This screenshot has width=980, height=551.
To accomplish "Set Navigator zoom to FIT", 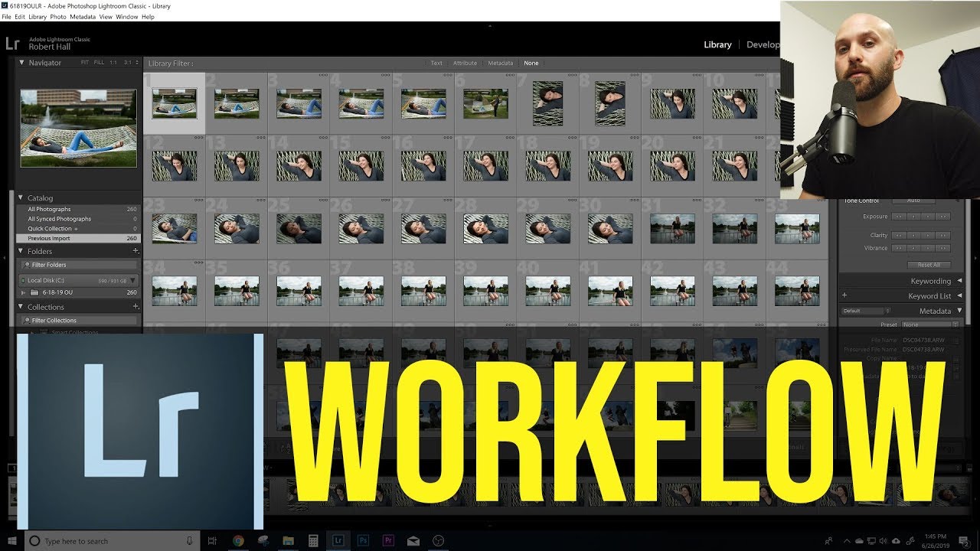I will (x=86, y=63).
